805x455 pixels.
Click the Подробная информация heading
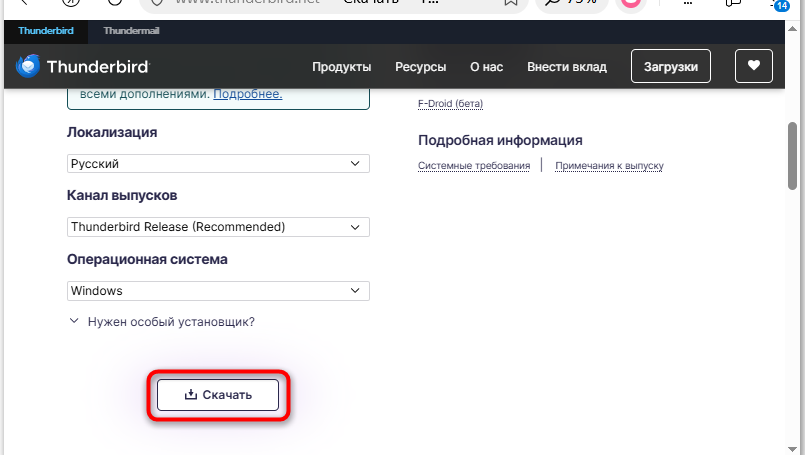(500, 140)
